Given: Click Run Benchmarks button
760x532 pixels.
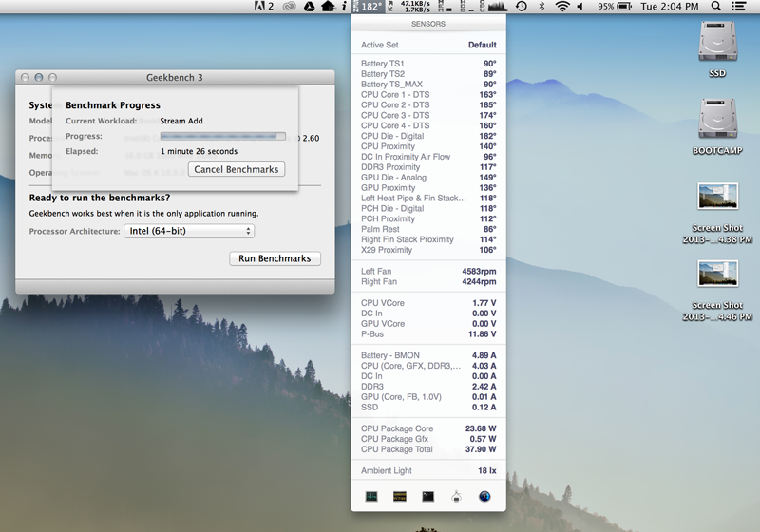Looking at the screenshot, I should pos(275,258).
